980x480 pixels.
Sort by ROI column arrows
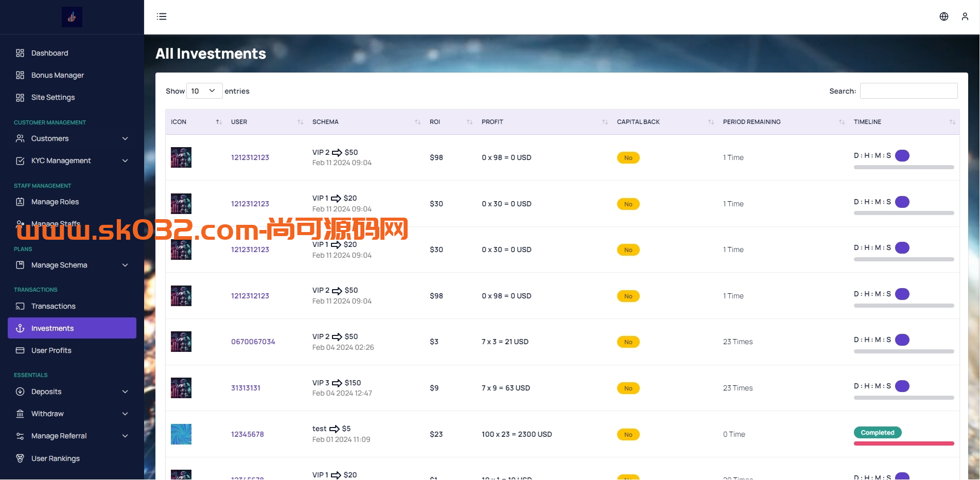tap(469, 122)
